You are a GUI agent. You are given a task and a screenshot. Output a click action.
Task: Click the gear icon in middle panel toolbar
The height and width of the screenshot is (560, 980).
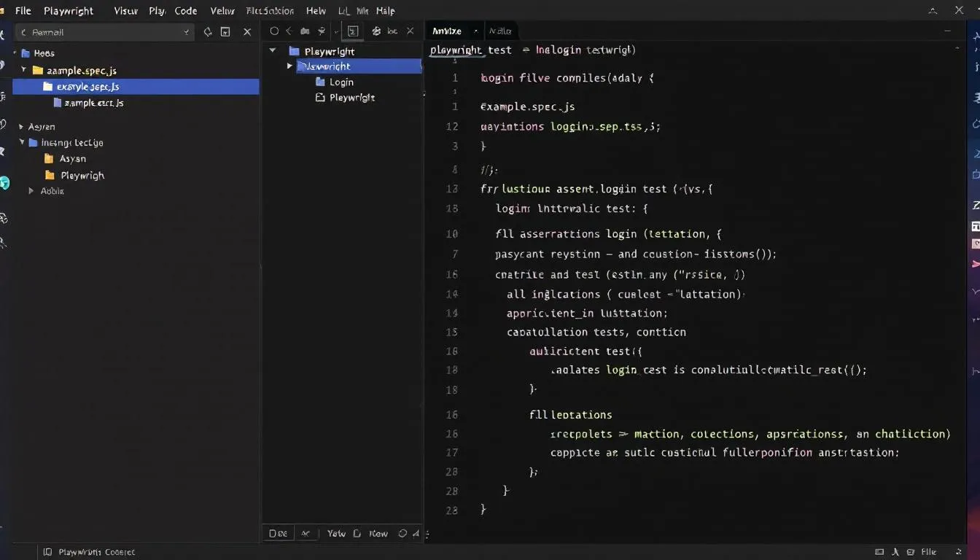click(376, 31)
